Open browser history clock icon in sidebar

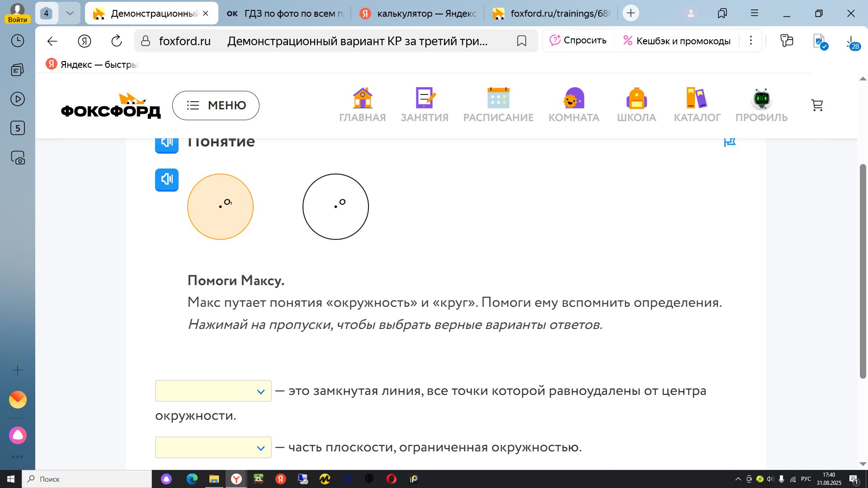(18, 41)
